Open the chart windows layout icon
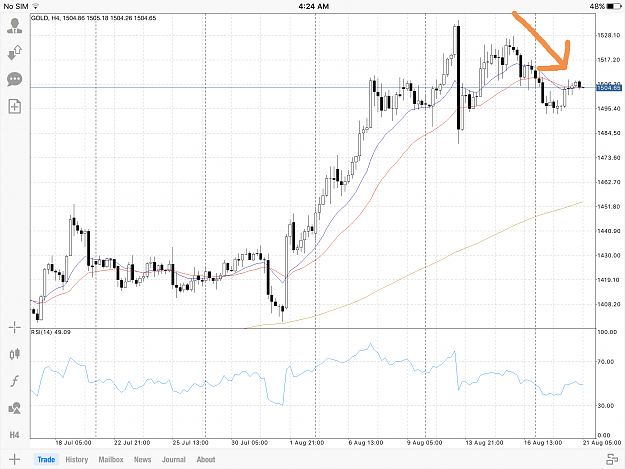The width and height of the screenshot is (625, 469). pos(612,459)
